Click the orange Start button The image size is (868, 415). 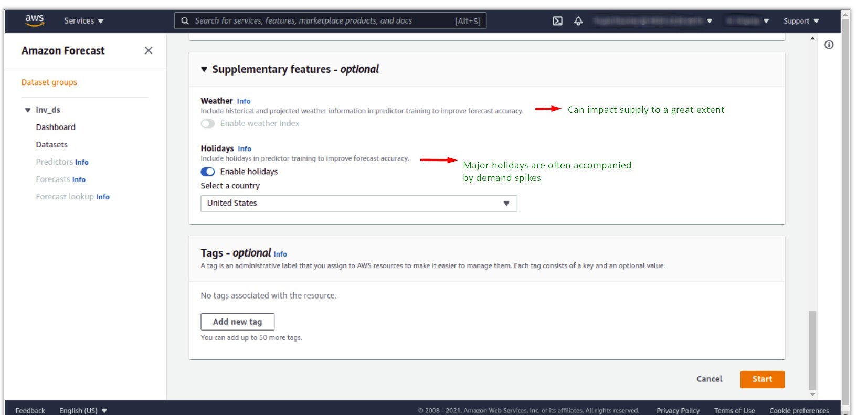[x=763, y=379]
